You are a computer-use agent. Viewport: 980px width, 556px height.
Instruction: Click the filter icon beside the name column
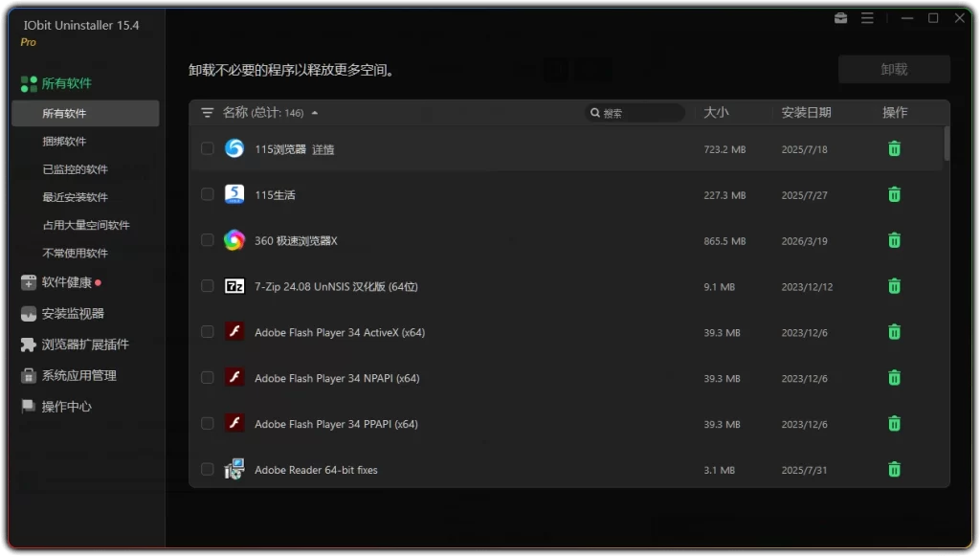(207, 112)
